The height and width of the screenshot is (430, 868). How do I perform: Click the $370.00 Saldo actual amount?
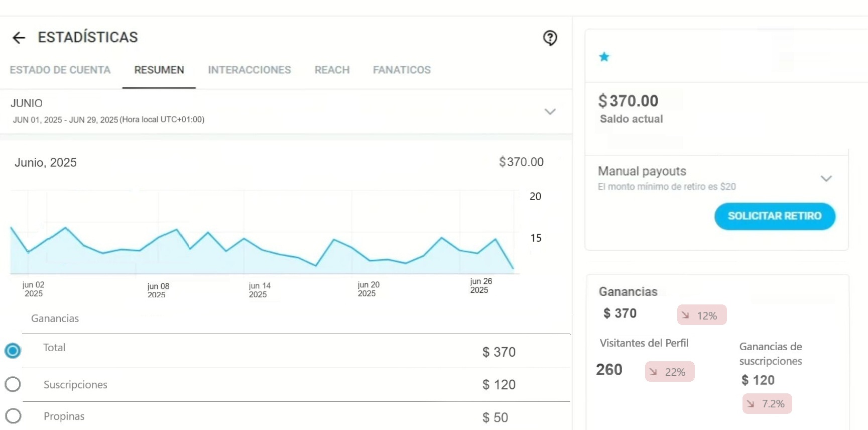(628, 101)
